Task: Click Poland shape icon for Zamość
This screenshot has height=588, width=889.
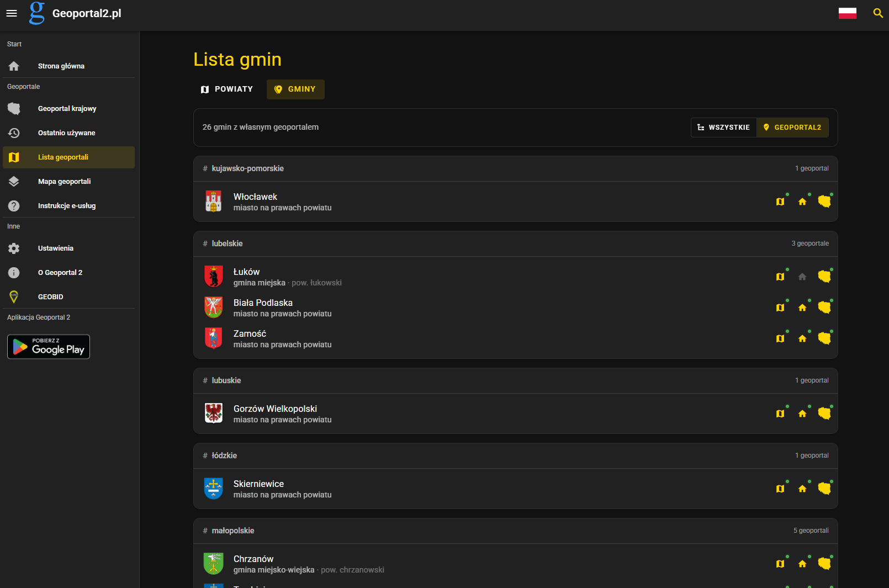Action: tap(824, 338)
